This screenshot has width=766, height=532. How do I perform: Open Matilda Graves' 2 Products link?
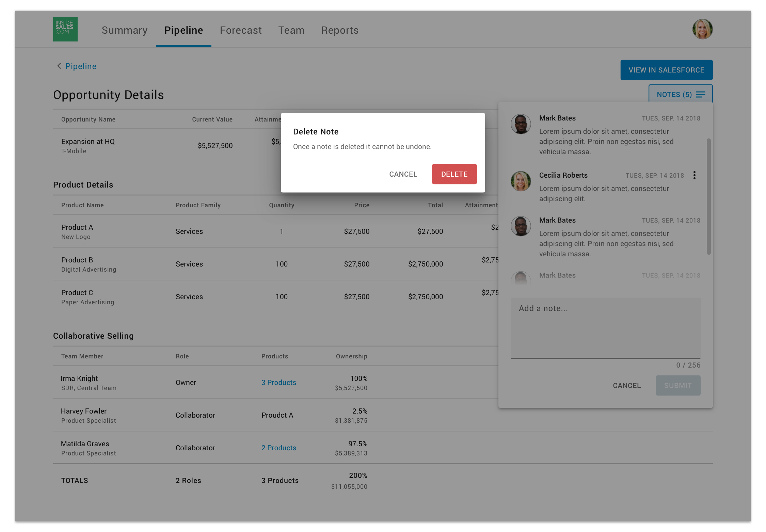(278, 448)
